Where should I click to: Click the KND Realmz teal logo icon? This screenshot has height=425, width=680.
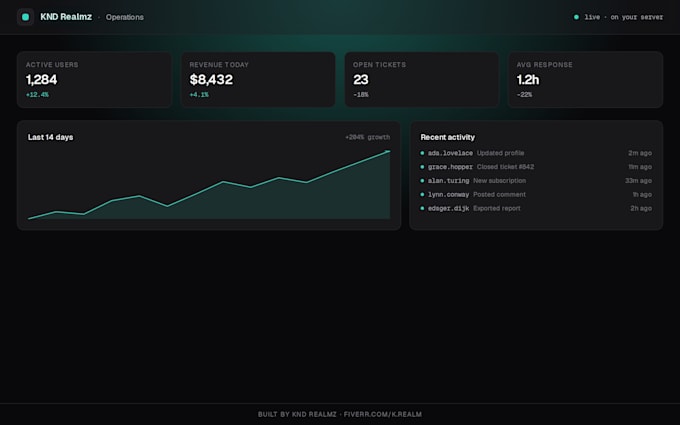click(x=26, y=17)
